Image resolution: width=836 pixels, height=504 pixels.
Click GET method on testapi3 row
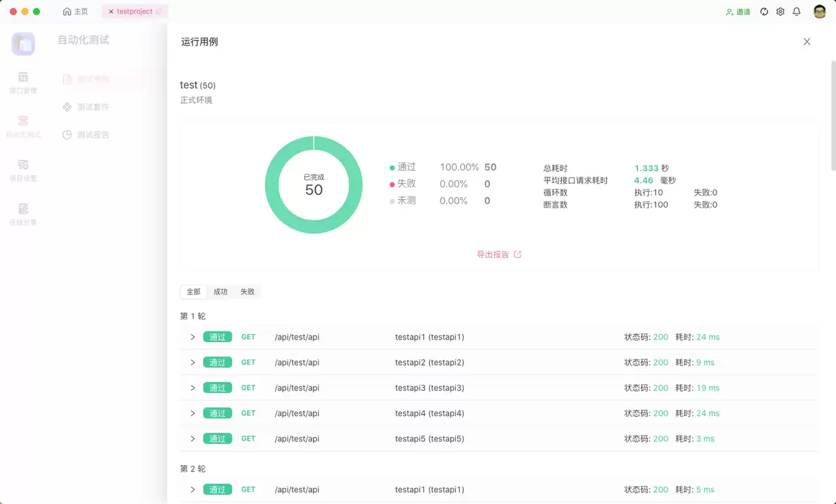click(x=248, y=388)
